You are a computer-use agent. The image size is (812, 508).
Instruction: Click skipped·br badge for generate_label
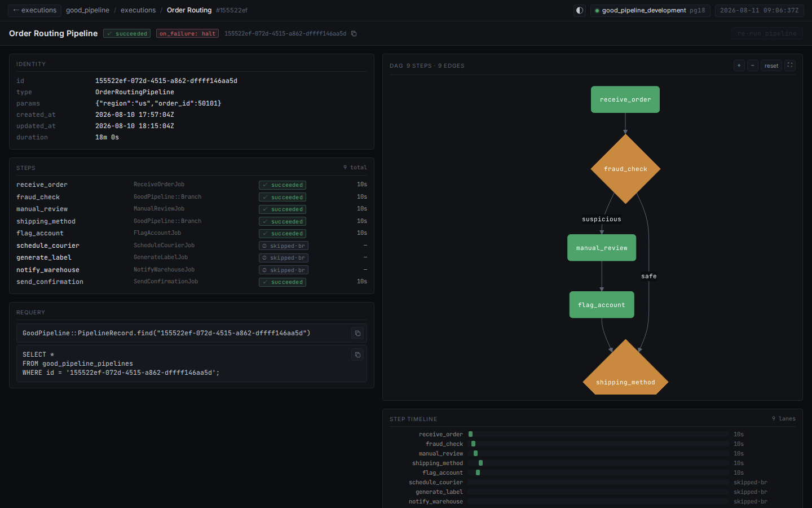[284, 258]
